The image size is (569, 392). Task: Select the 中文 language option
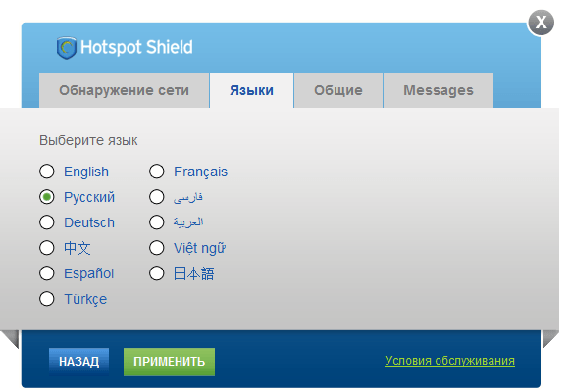point(47,248)
